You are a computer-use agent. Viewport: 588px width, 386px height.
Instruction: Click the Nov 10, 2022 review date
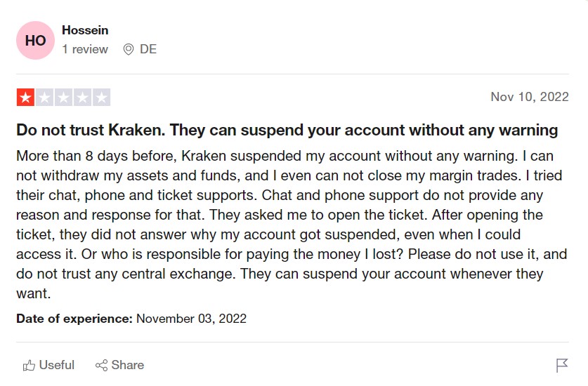click(x=530, y=97)
